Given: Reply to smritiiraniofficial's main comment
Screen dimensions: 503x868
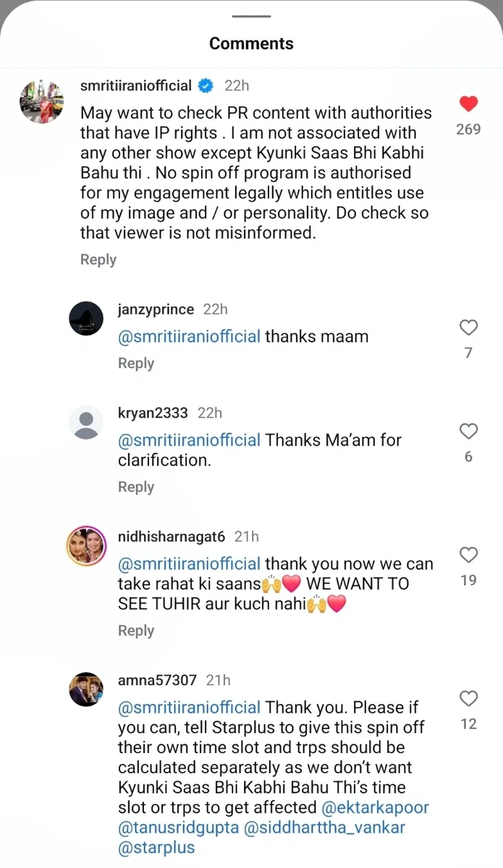Looking at the screenshot, I should point(98,260).
